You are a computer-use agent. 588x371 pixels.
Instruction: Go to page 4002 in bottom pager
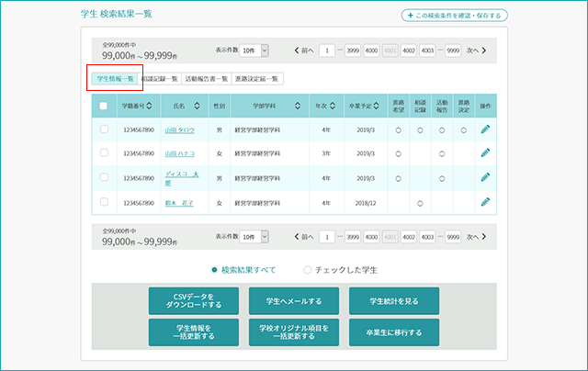[x=408, y=237]
